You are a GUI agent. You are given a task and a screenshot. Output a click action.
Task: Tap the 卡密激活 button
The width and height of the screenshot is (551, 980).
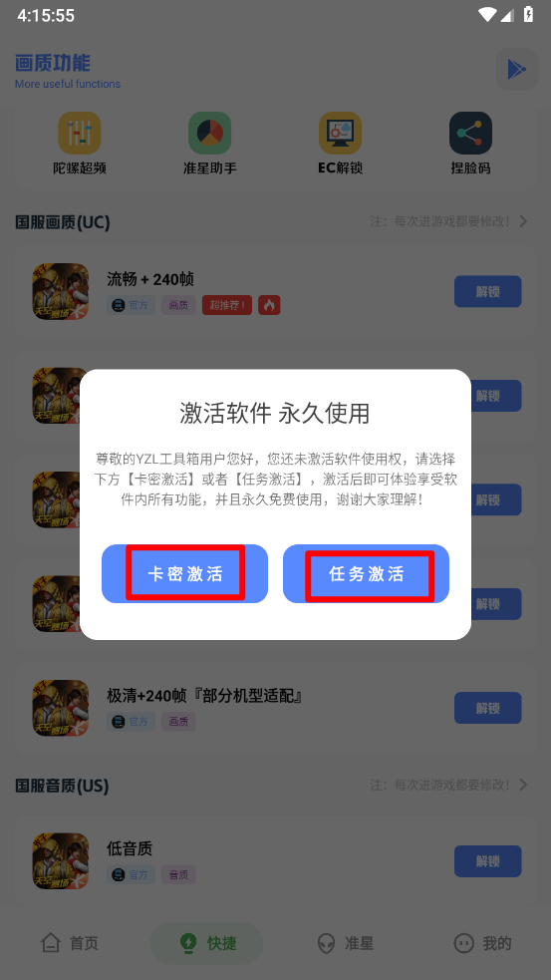(x=185, y=574)
